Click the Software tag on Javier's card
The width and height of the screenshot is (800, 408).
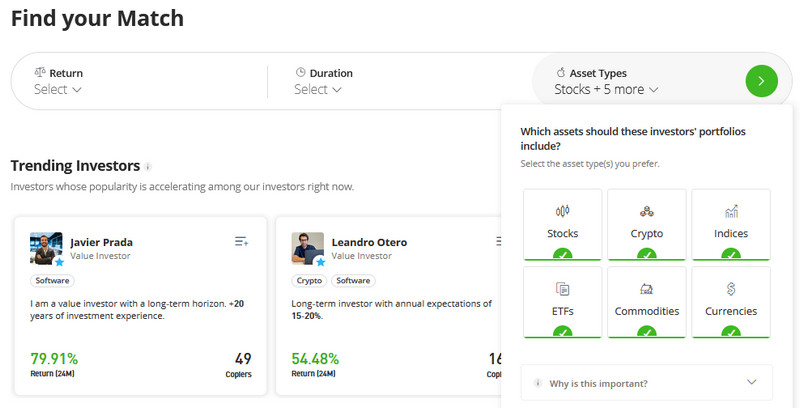[x=51, y=281]
